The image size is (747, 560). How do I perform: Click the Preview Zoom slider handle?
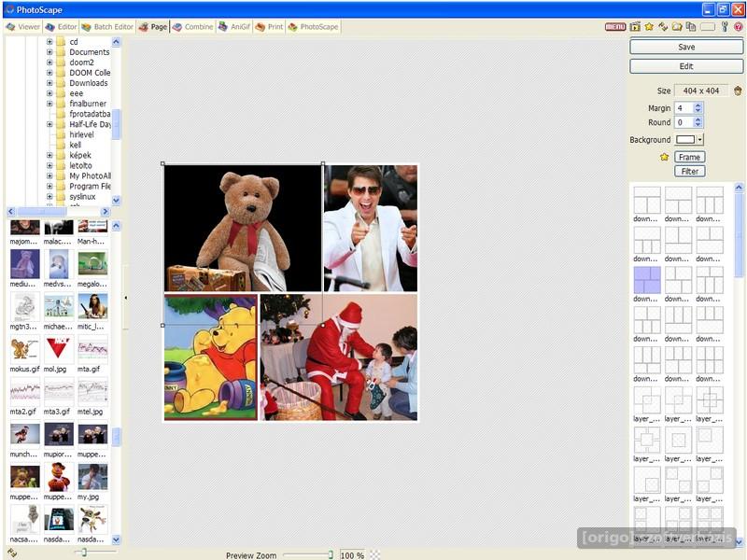[331, 554]
